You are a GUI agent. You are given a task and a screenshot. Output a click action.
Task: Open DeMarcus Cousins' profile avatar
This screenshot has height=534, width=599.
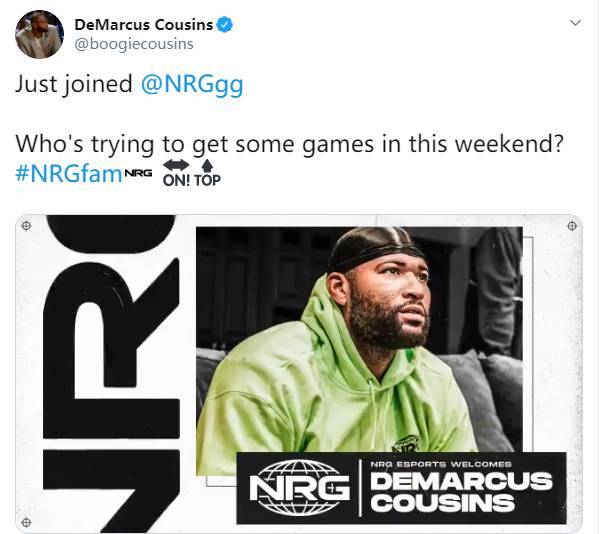point(39,34)
